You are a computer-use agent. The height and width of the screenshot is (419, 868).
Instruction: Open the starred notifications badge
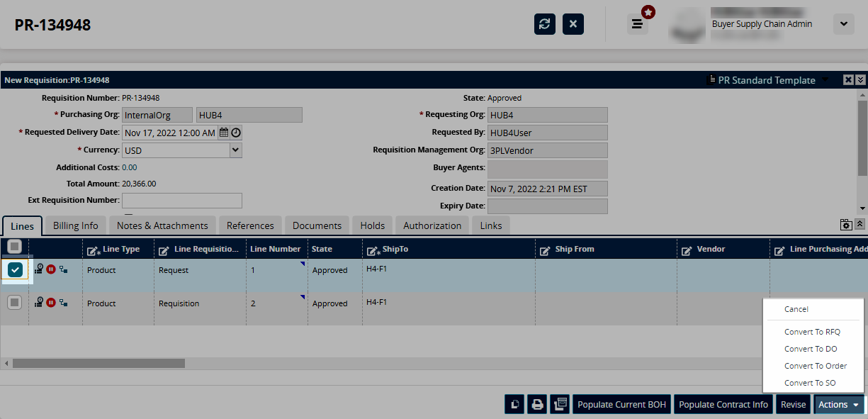[x=648, y=12]
